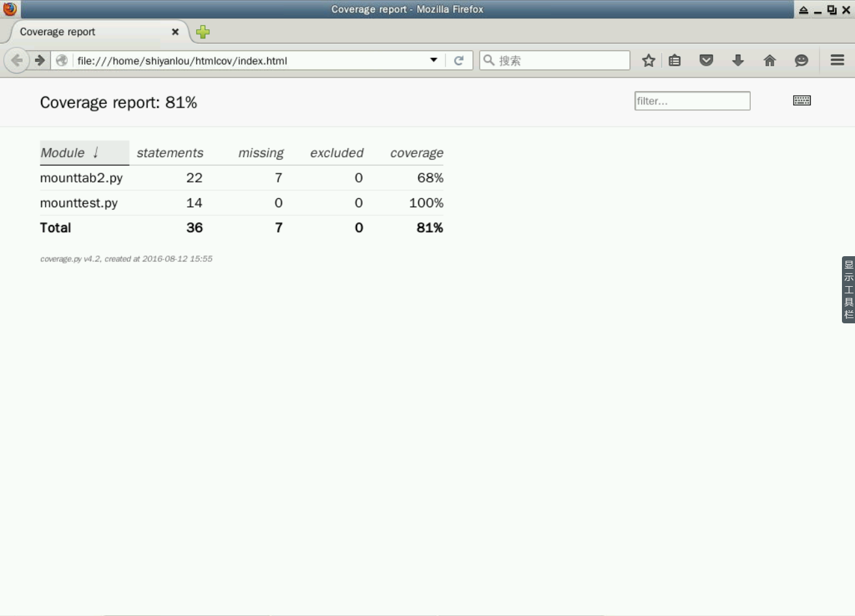Open the chat bubble icon in toolbar
Viewport: 855px width, 616px height.
[801, 61]
